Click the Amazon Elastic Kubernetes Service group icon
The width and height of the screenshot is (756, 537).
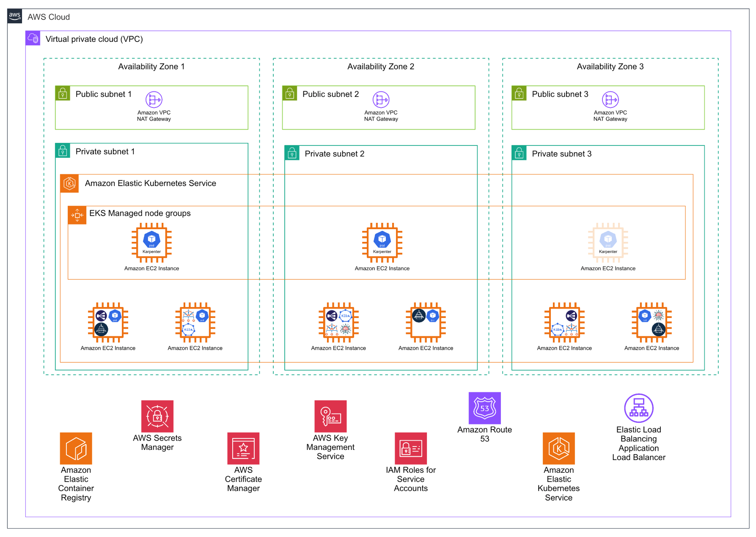69,184
